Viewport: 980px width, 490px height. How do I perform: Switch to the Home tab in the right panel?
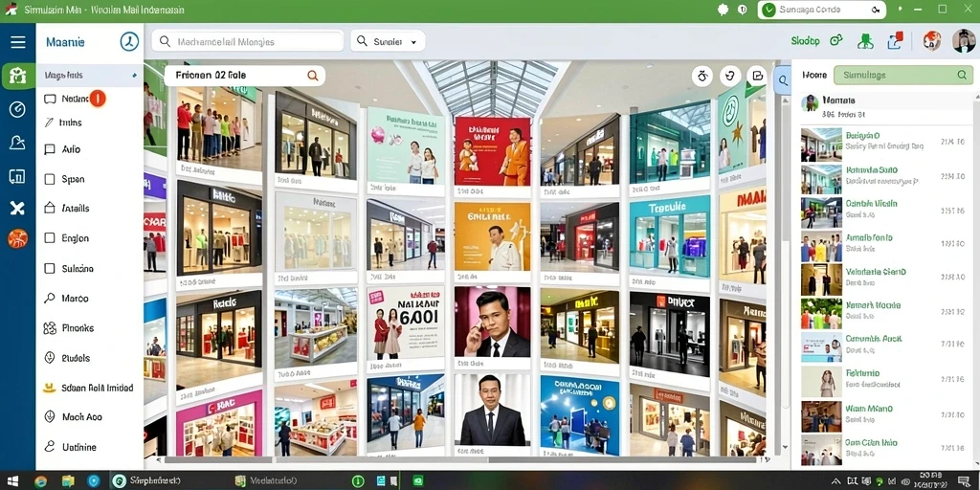(813, 75)
